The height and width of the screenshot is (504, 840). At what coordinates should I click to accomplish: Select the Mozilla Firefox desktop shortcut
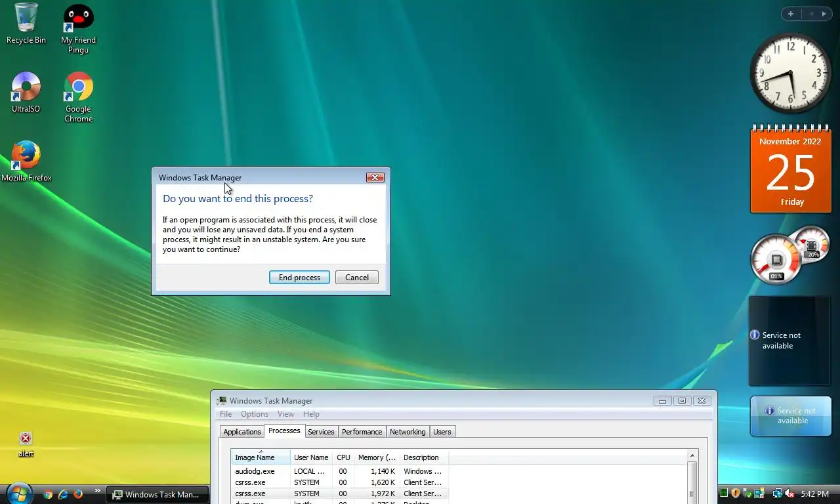click(26, 161)
